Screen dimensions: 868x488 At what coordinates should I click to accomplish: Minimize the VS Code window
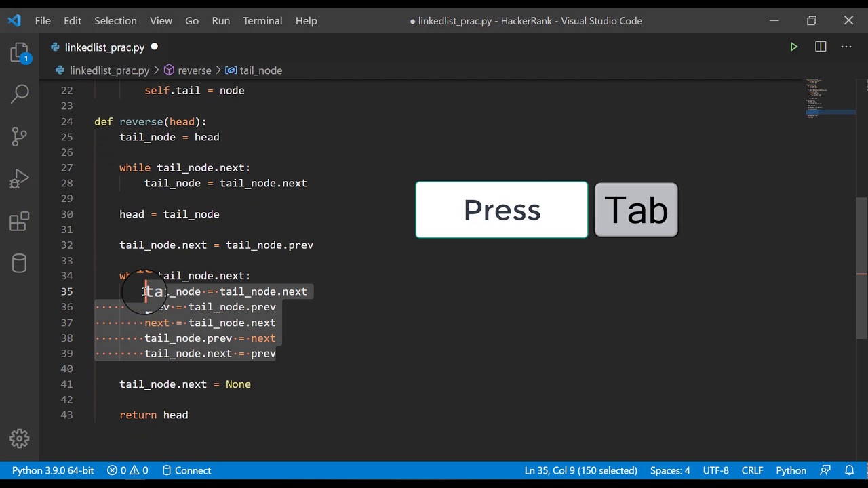(x=774, y=20)
